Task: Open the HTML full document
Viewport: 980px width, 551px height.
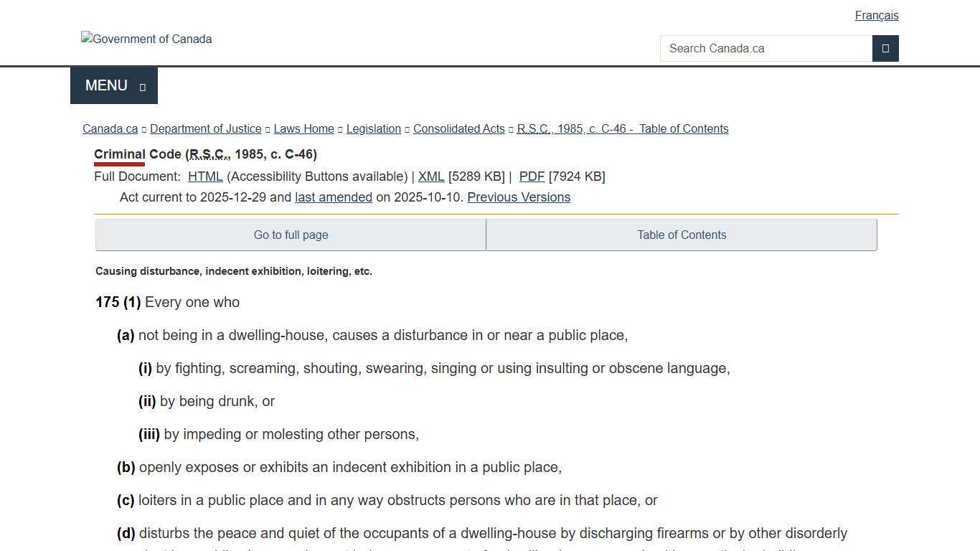Action: [205, 176]
